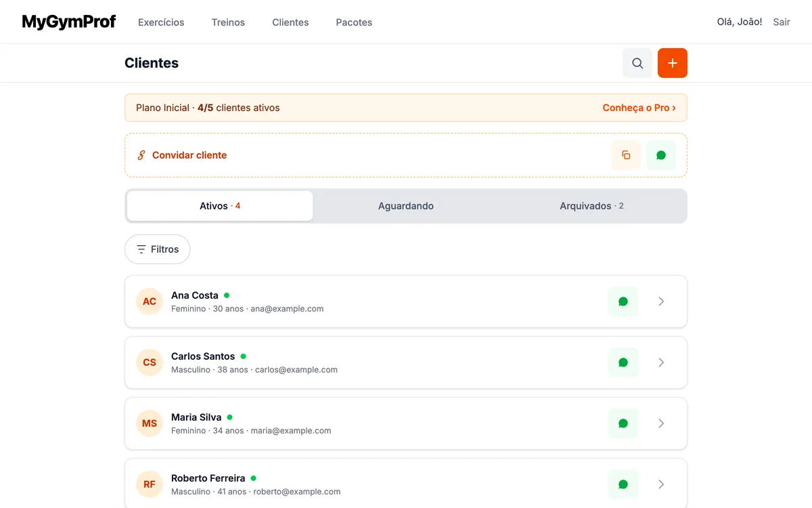Select the Roberto Ferreira name

(x=208, y=478)
